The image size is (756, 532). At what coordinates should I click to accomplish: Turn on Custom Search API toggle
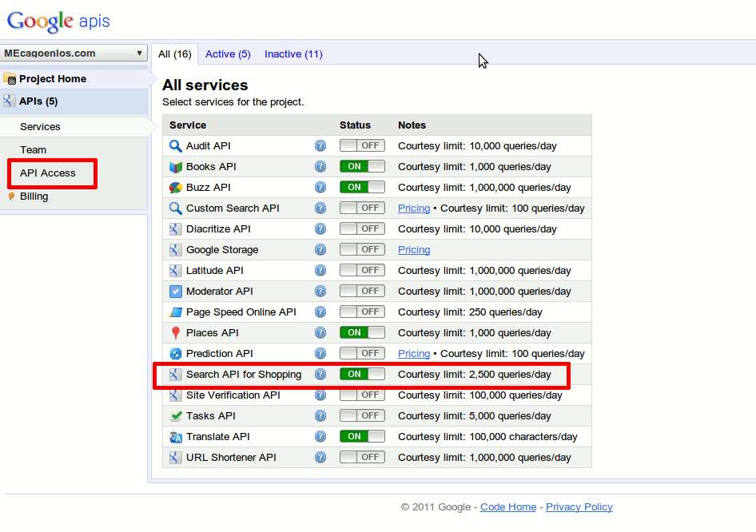tap(362, 208)
